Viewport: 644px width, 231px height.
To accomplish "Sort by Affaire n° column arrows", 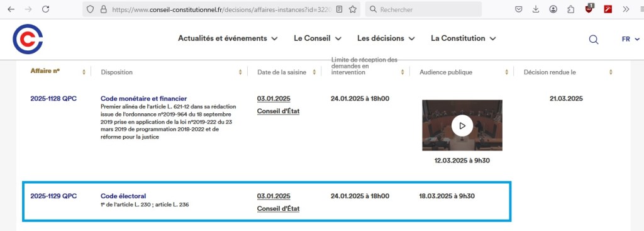I will coord(84,72).
